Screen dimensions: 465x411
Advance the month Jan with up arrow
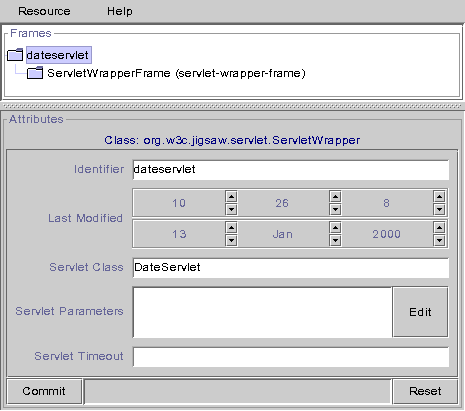(x=335, y=227)
